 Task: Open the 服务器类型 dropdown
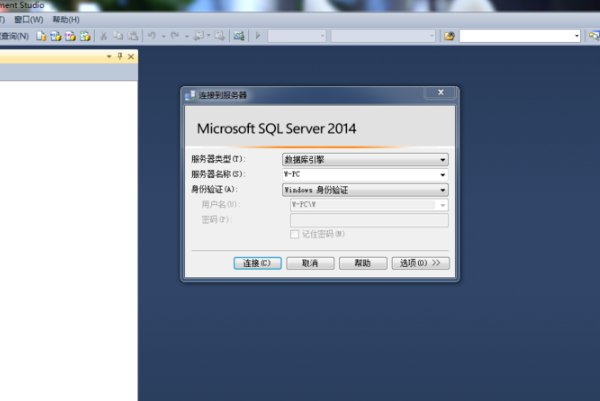point(365,160)
